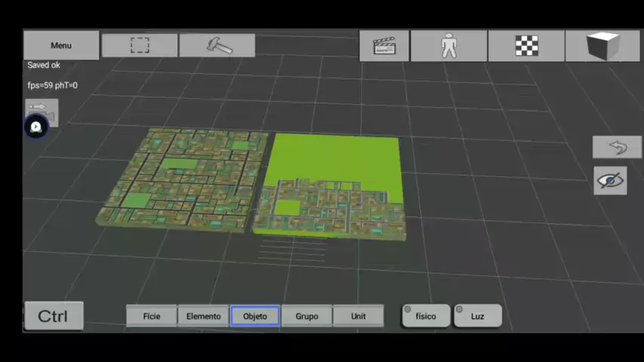
Task: Select the Objeto mode tab
Action: (x=255, y=316)
